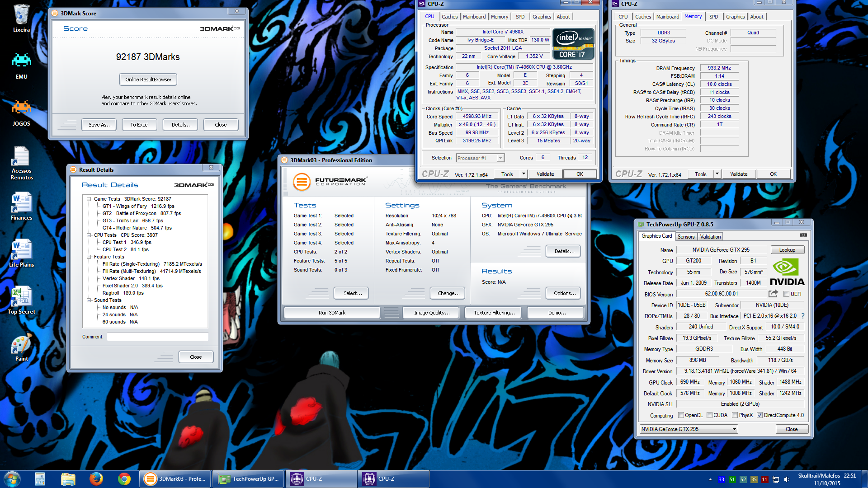Switch to Mainboard tab in the CPU tab's CPU-Z window
The height and width of the screenshot is (488, 868).
click(x=474, y=17)
